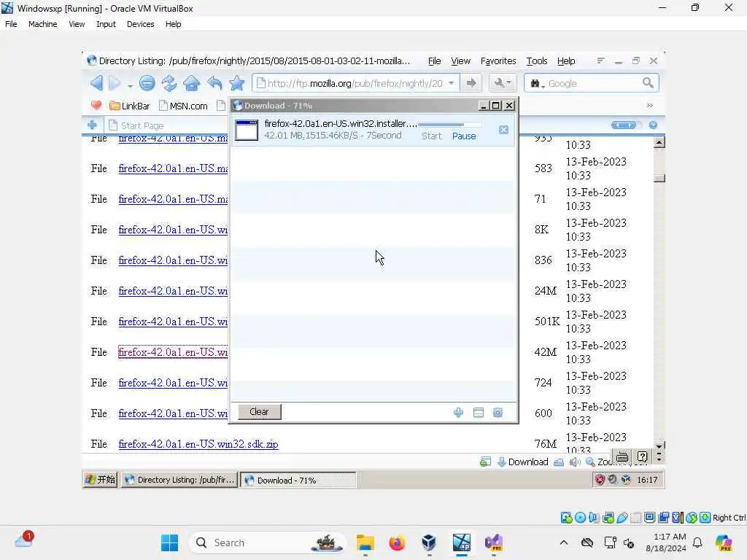Click the browser forward arrow

pyautogui.click(x=115, y=83)
